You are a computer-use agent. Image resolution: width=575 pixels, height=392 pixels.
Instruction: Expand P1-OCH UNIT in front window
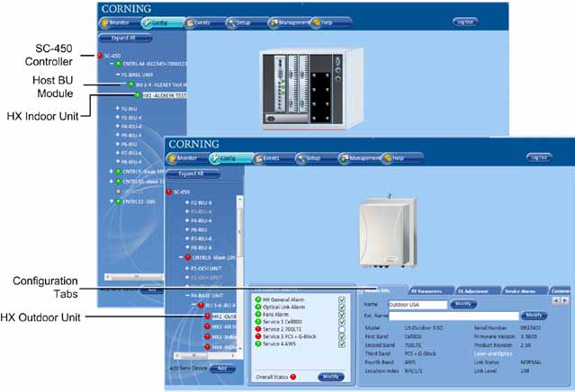pyautogui.click(x=187, y=268)
